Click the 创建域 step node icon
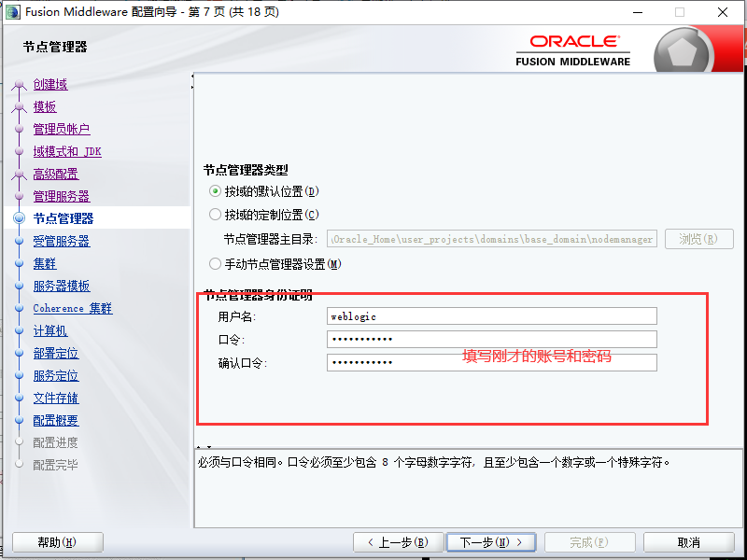Image resolution: width=747 pixels, height=560 pixels. click(19, 86)
